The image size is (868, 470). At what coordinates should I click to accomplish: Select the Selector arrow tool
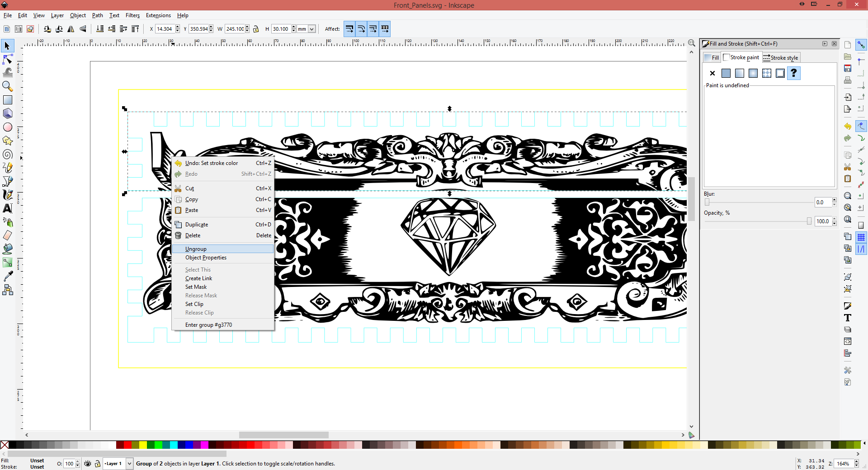point(7,46)
